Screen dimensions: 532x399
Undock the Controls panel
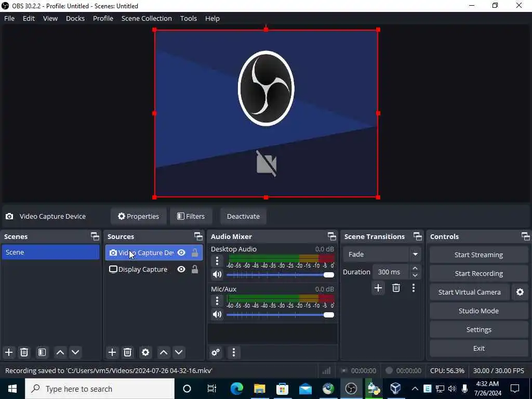click(x=526, y=236)
